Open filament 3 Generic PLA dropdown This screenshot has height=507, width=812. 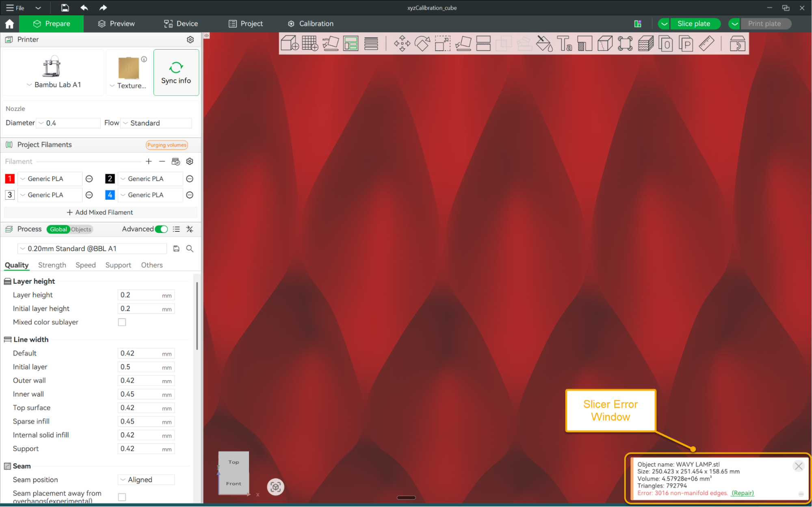[50, 195]
